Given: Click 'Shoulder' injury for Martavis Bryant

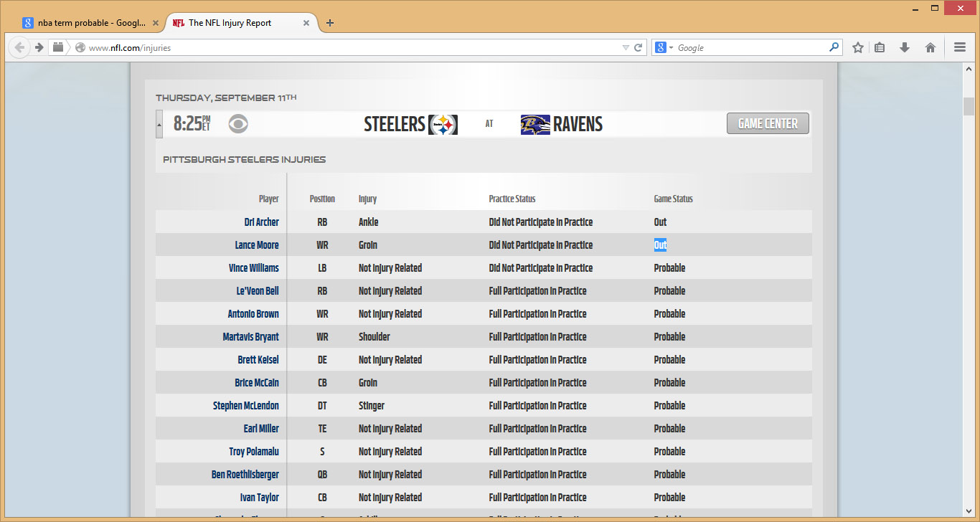Looking at the screenshot, I should click(x=374, y=337).
